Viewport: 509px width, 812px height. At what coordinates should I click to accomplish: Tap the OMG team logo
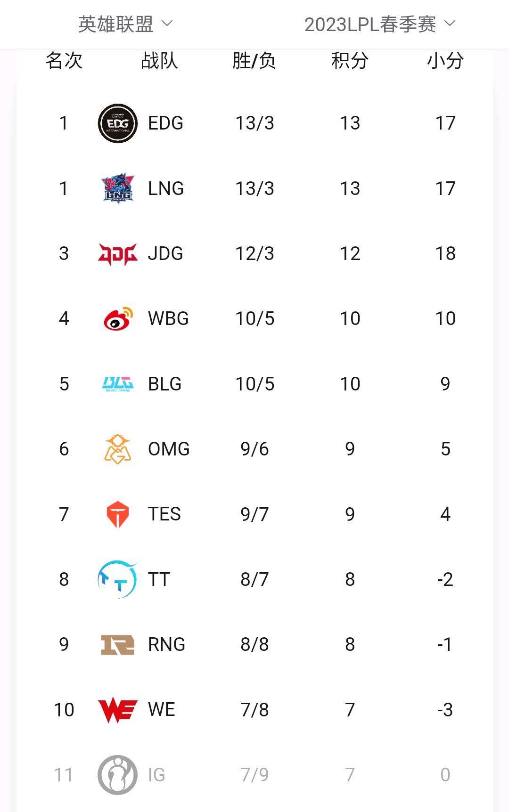point(117,449)
